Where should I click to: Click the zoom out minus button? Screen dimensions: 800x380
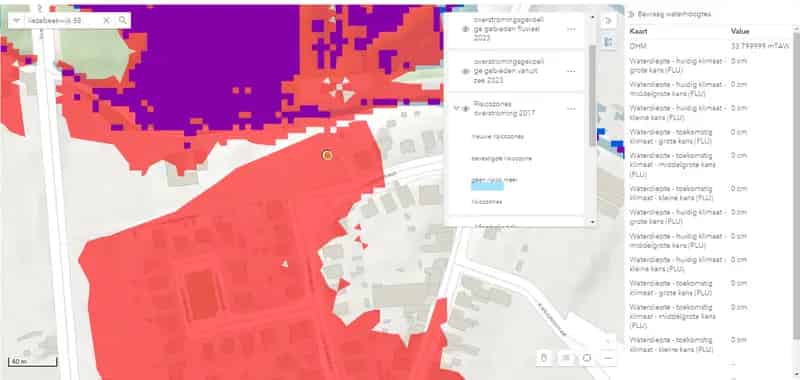(608, 358)
